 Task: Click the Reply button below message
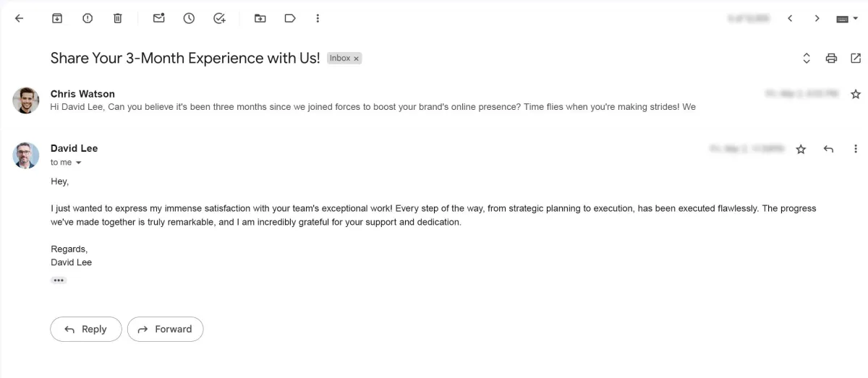85,329
